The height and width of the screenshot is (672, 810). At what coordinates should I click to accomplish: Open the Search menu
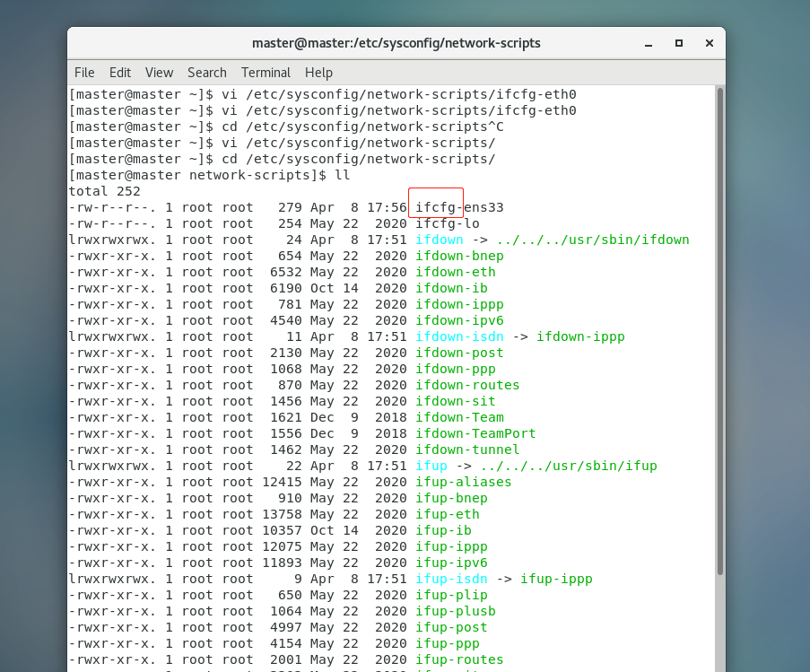pyautogui.click(x=206, y=73)
